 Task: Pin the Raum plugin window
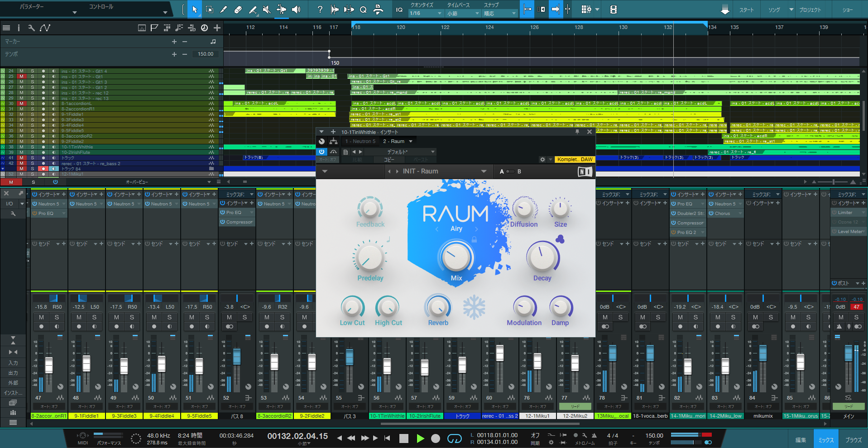[577, 132]
